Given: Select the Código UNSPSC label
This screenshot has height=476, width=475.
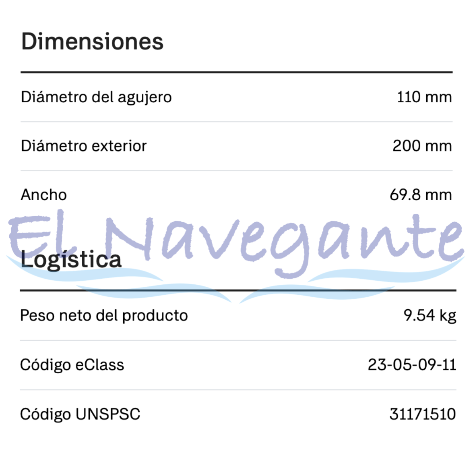Looking at the screenshot, I should point(80,414).
